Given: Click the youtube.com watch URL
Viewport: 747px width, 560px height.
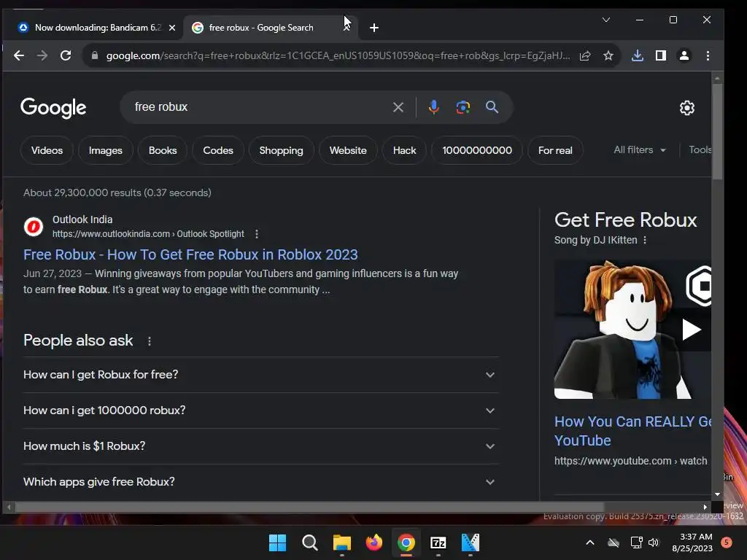Looking at the screenshot, I should [x=631, y=461].
